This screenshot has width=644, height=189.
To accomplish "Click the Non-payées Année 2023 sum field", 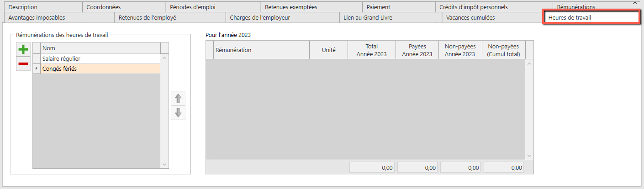I will (x=460, y=168).
